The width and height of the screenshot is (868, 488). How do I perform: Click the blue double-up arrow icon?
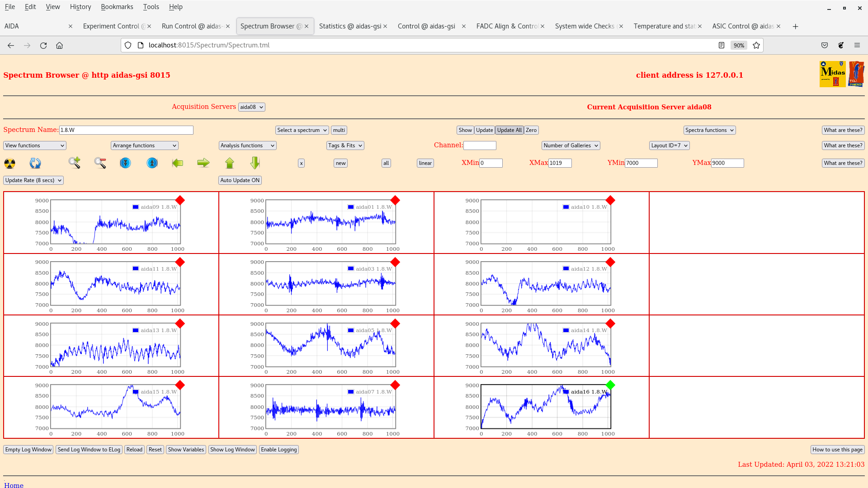tap(152, 163)
